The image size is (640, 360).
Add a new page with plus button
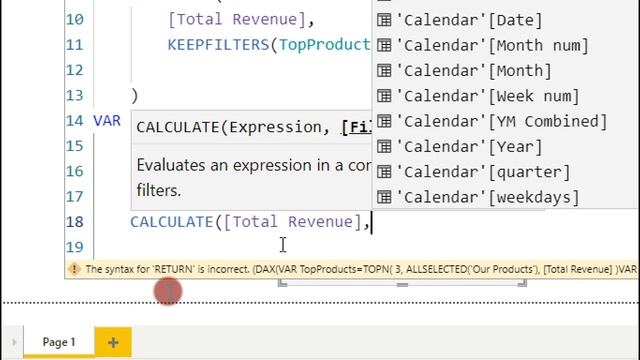[113, 342]
